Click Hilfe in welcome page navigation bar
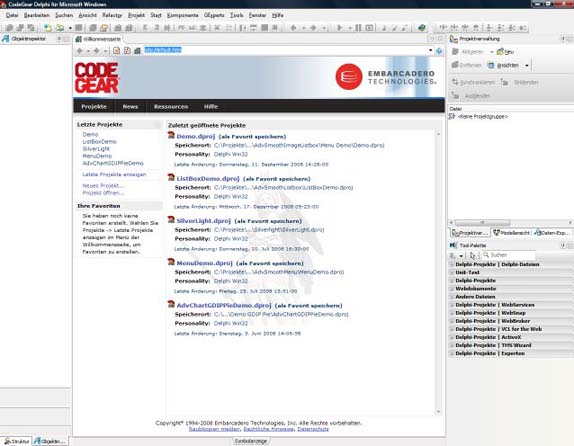Viewport: 574px width, 446px height. pos(211,107)
